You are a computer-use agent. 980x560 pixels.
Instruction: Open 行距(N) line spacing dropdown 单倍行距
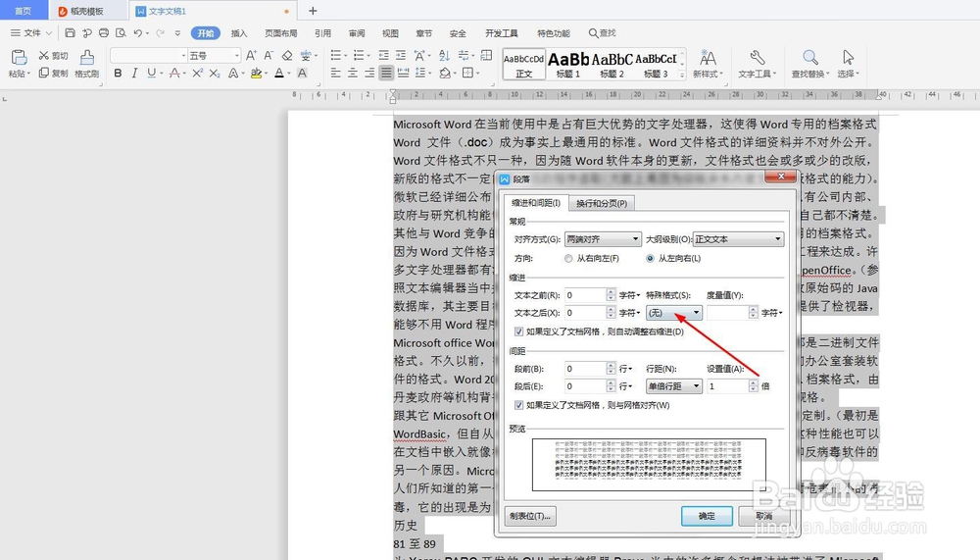pos(674,386)
